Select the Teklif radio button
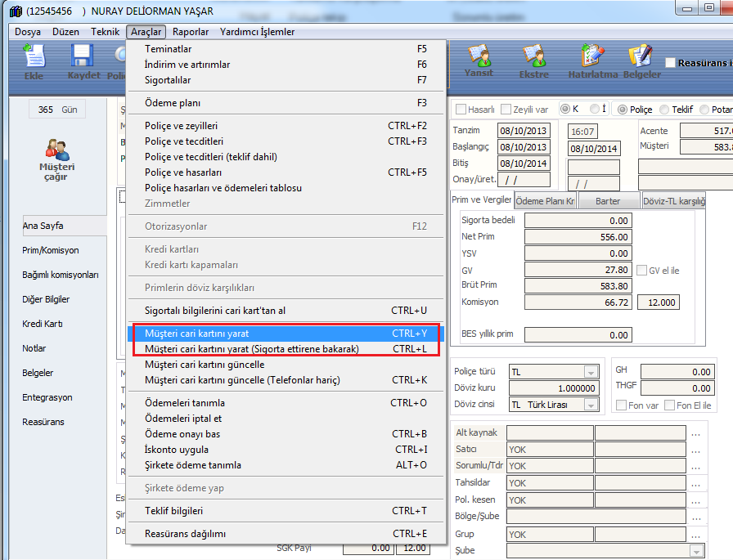The image size is (733, 560). (x=664, y=110)
